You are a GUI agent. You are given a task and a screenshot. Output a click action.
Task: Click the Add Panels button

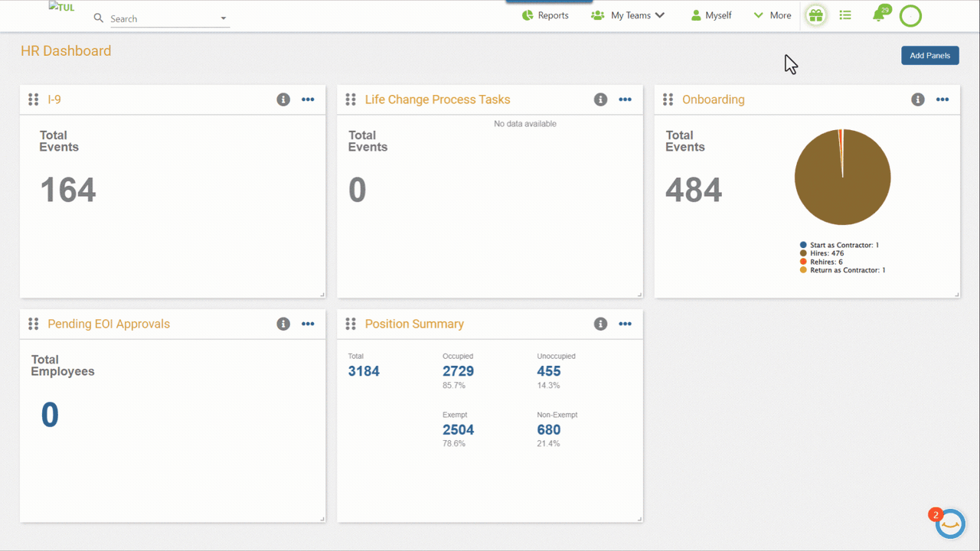click(x=930, y=55)
